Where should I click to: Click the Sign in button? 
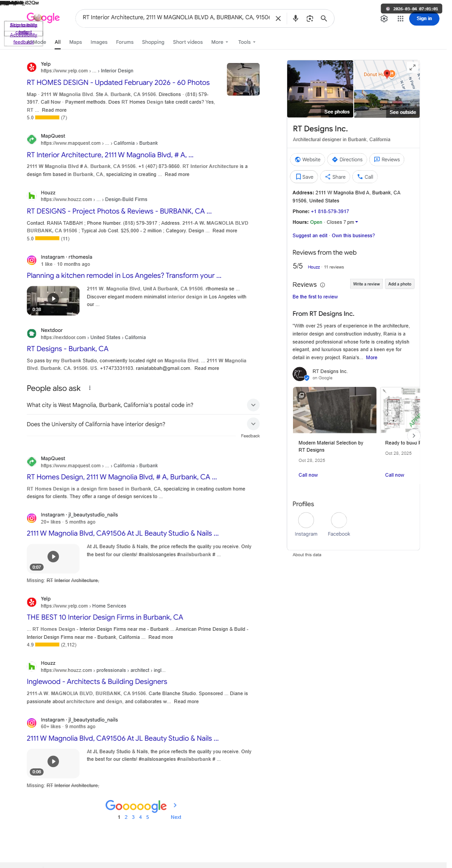pyautogui.click(x=424, y=19)
